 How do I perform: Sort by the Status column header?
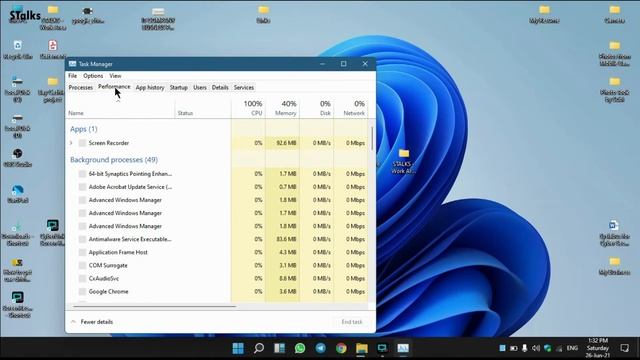[x=203, y=108]
